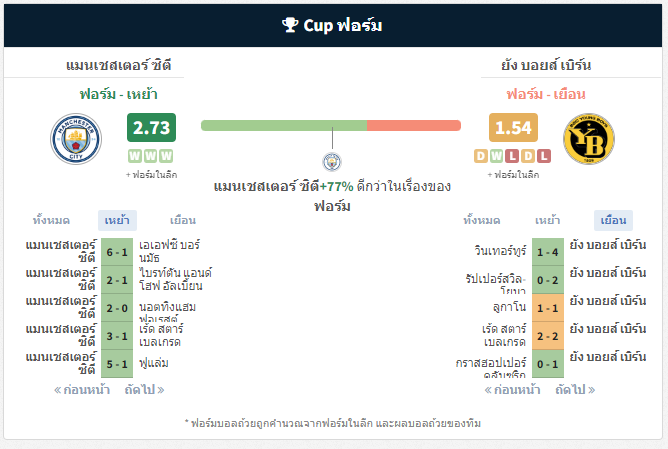
Task: Select the right highlighted เยือน tab
Action: [x=613, y=220]
